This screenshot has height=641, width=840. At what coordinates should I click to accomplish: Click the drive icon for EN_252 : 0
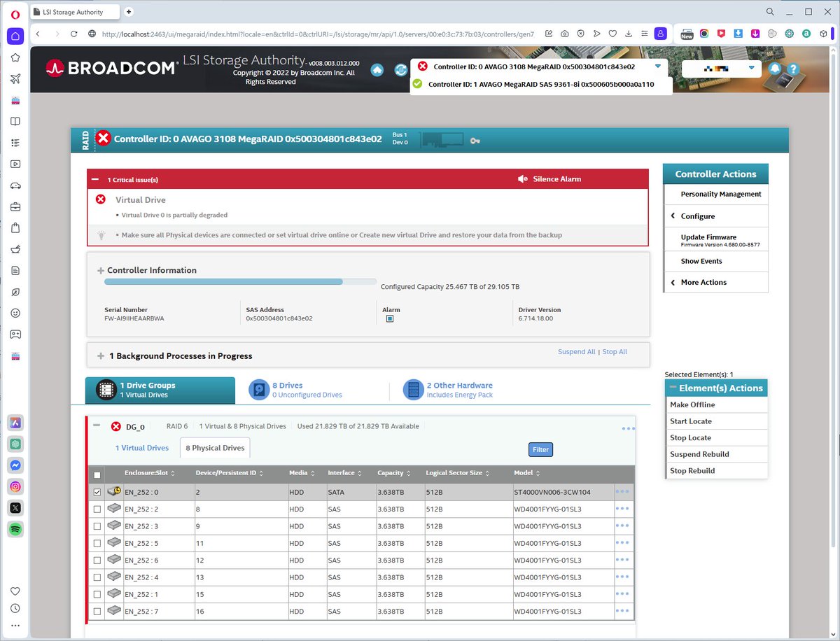click(x=114, y=491)
